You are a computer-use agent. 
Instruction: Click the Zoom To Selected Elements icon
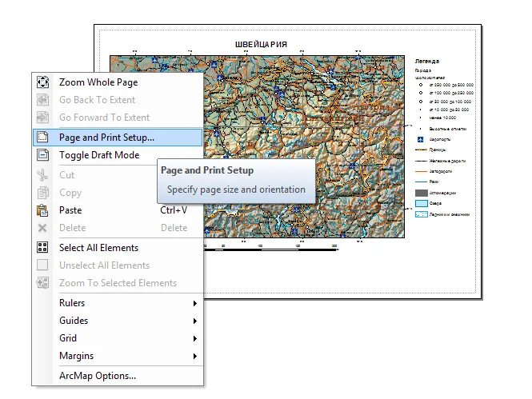click(42, 283)
